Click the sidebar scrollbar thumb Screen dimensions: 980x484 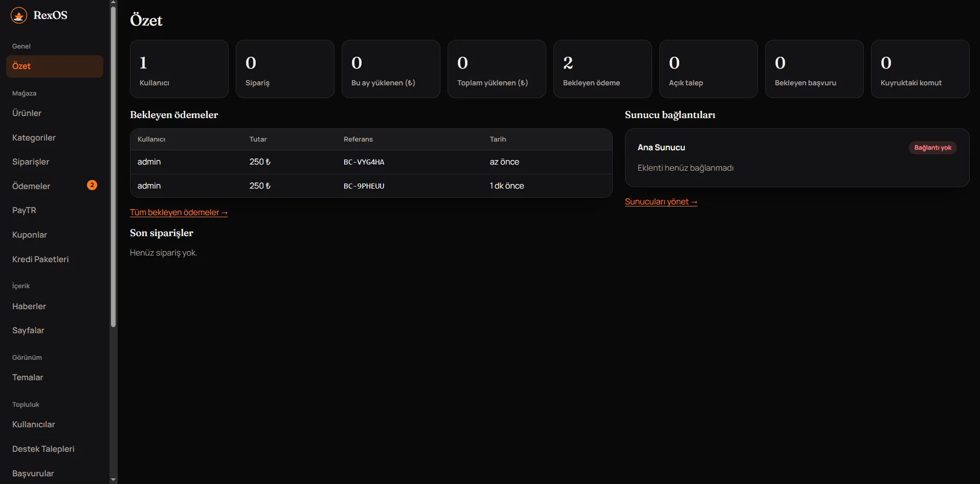(x=113, y=167)
